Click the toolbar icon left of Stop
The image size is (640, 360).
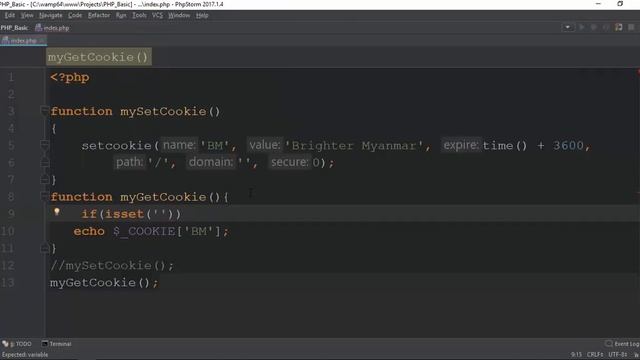619,27
